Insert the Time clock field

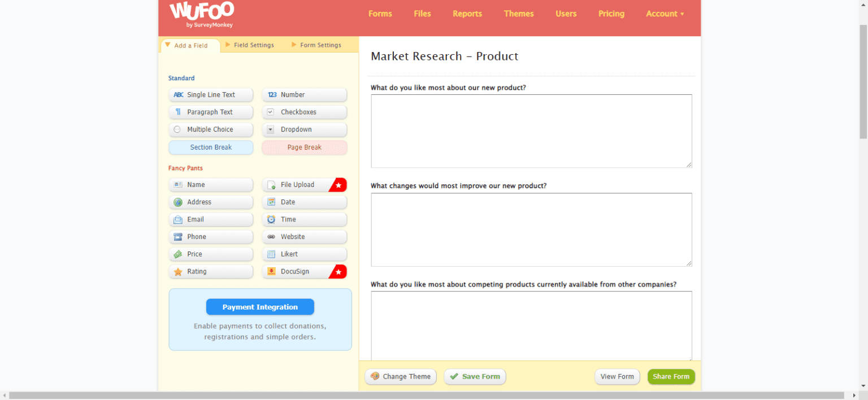(304, 220)
